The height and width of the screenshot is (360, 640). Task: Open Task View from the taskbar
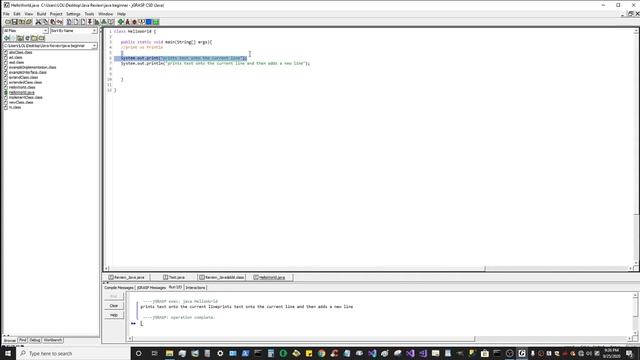[154, 353]
